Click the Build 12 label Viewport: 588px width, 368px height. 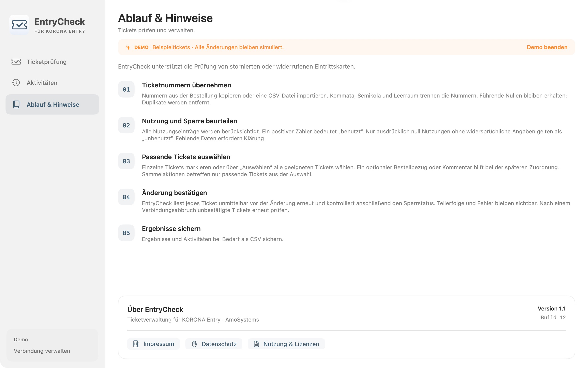[x=553, y=317]
